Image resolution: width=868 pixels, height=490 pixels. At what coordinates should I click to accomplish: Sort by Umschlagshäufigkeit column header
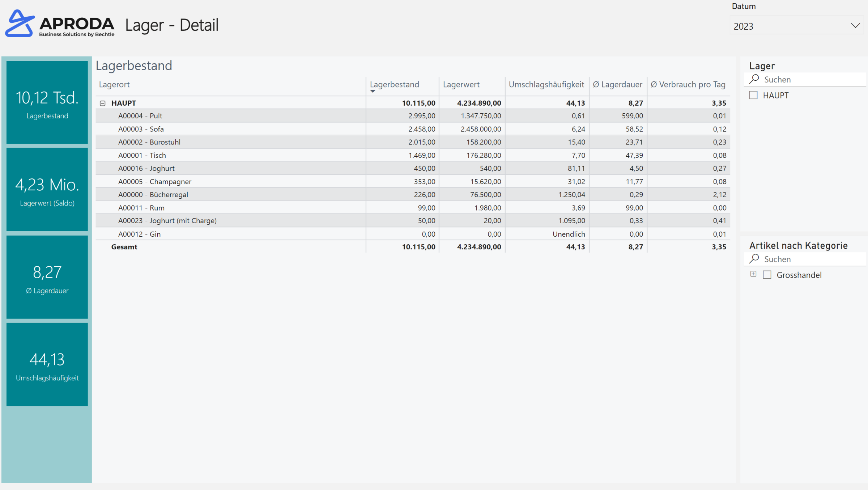546,84
